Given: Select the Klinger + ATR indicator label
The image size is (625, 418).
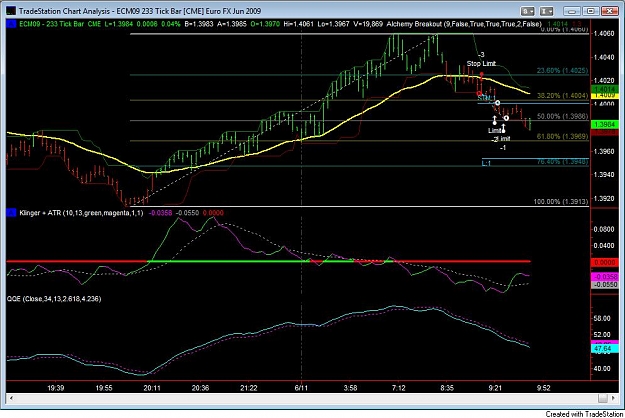Looking at the screenshot, I should (81, 213).
